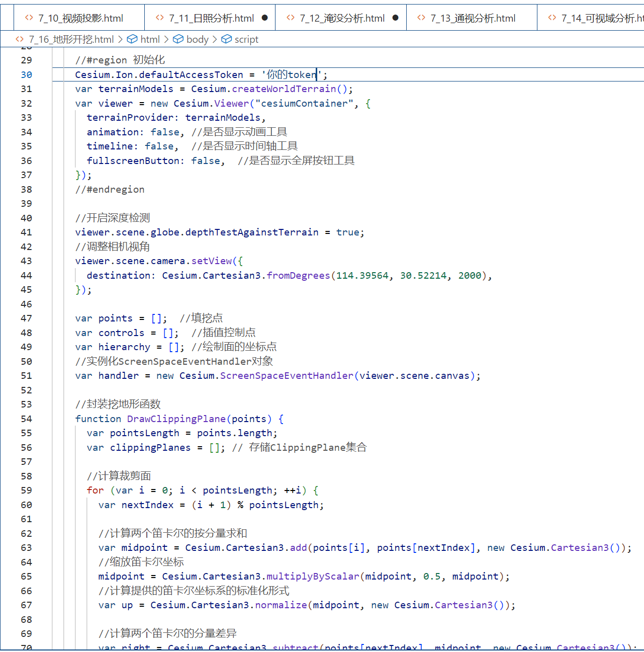Click the 'normalize' method call
The image size is (644, 652).
(281, 605)
